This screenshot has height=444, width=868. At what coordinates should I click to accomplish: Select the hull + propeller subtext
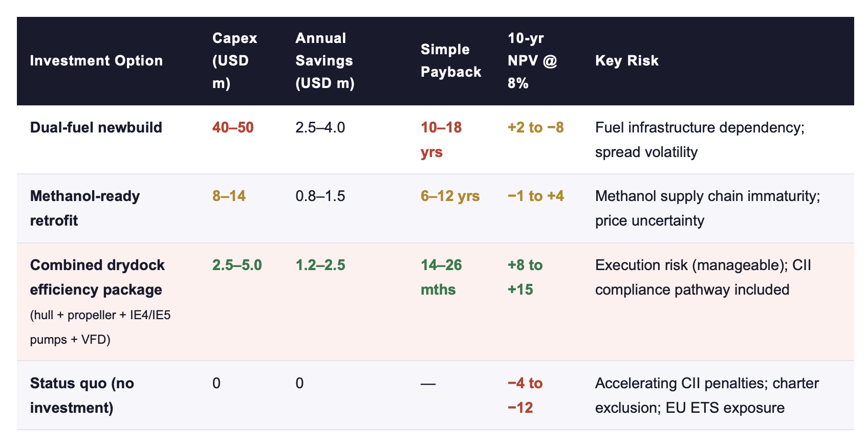[x=100, y=327]
